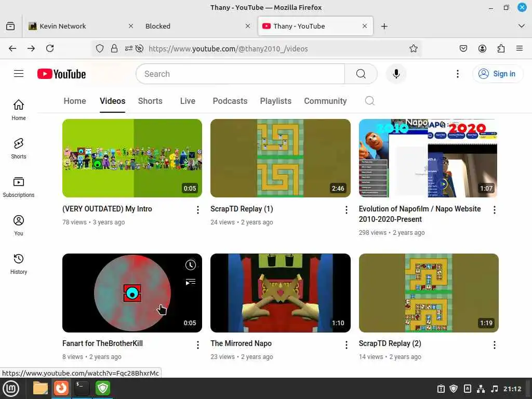Add Fanart video to Watch Later
The width and height of the screenshot is (532, 399).
click(190, 265)
